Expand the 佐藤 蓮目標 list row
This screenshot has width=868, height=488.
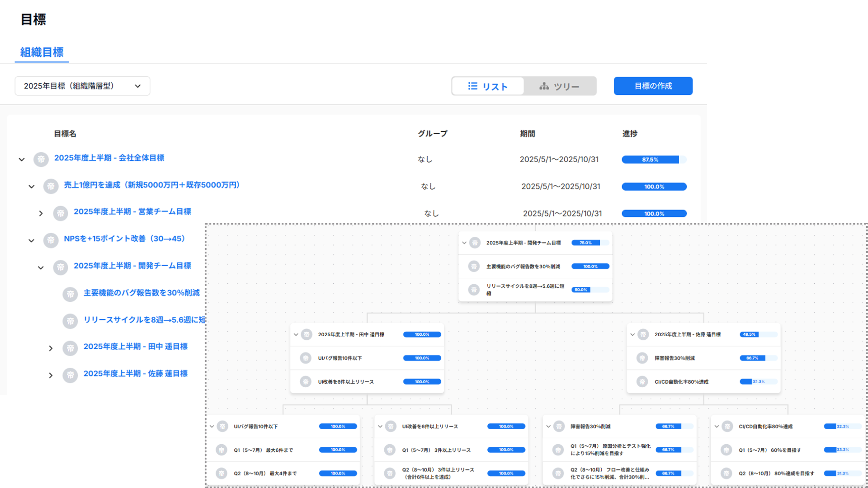(51, 375)
